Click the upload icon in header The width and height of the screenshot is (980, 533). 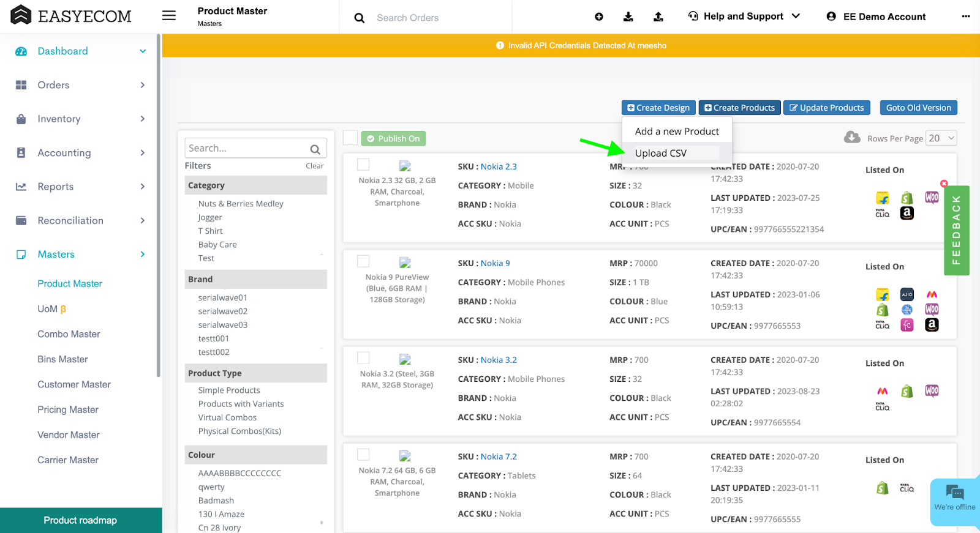tap(658, 17)
